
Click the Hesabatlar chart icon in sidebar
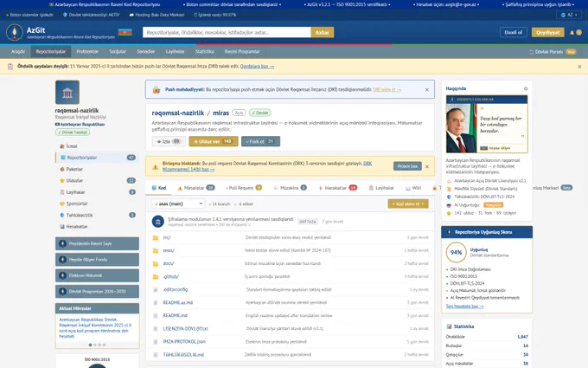click(x=62, y=227)
